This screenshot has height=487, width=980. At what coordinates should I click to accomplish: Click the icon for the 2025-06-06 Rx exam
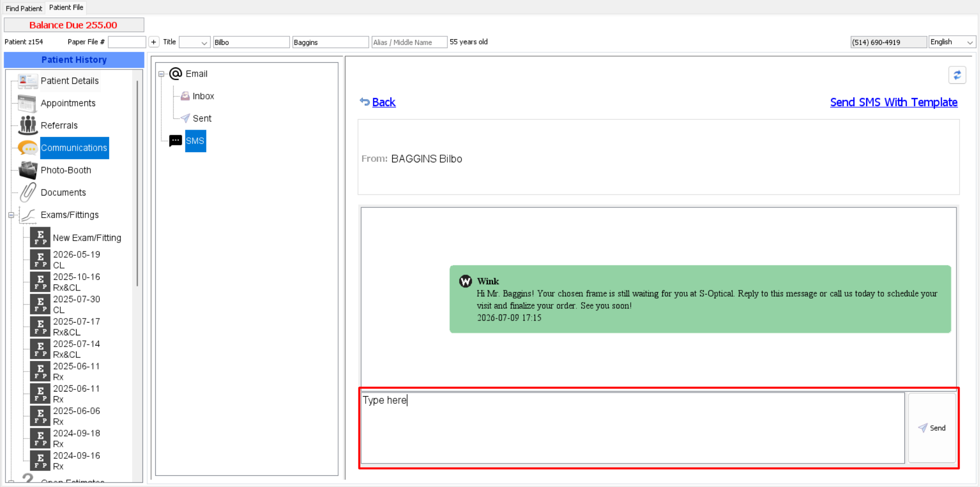[40, 416]
